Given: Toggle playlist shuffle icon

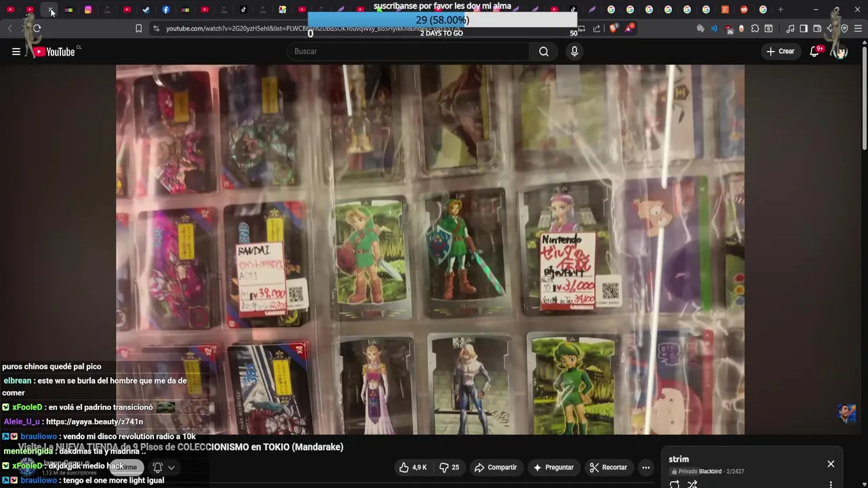Looking at the screenshot, I should (692, 484).
